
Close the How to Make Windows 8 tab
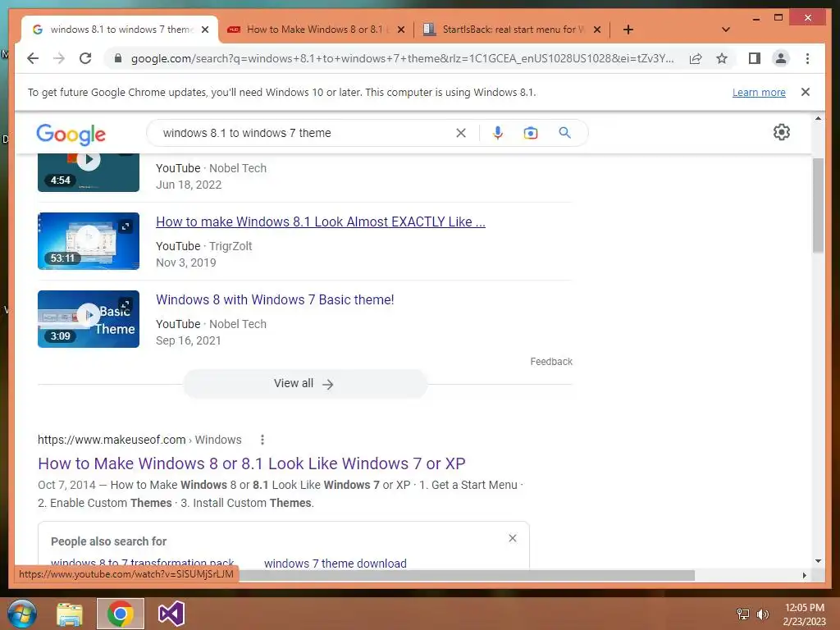click(401, 30)
